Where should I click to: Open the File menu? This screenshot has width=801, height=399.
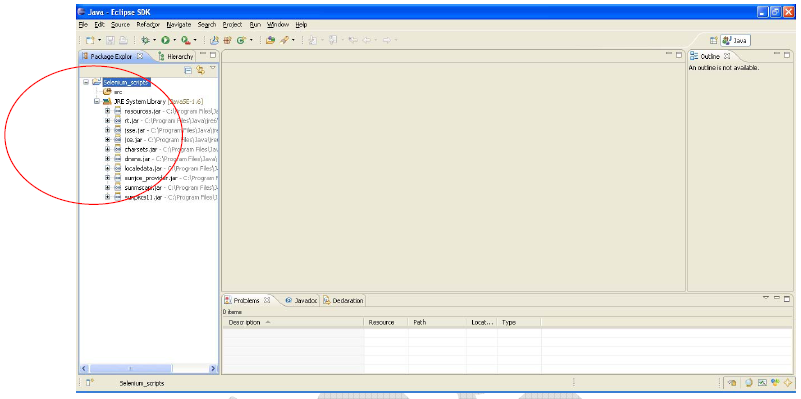coord(83,25)
